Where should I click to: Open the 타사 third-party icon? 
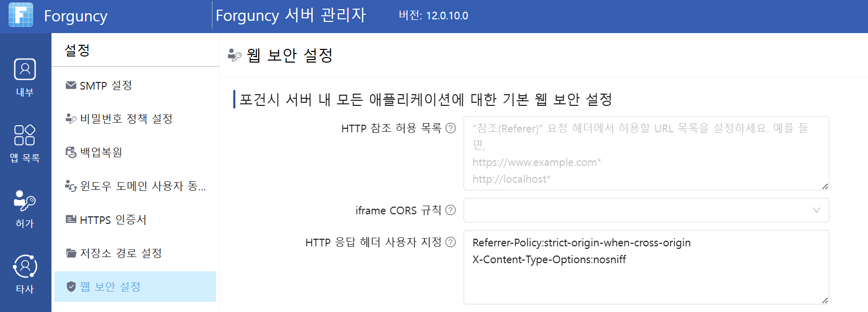tap(25, 266)
